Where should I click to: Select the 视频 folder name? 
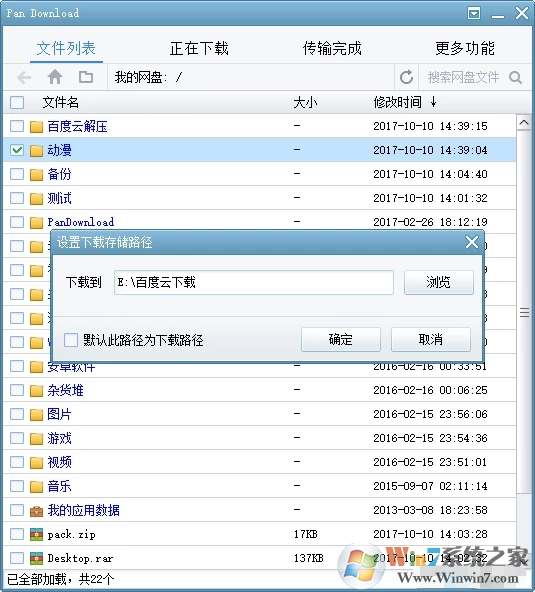tap(59, 462)
